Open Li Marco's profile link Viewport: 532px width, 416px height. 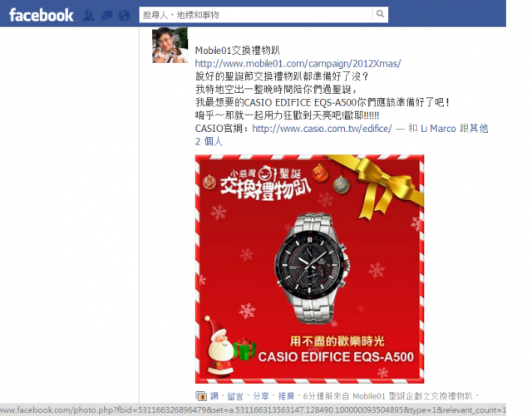pyautogui.click(x=438, y=129)
